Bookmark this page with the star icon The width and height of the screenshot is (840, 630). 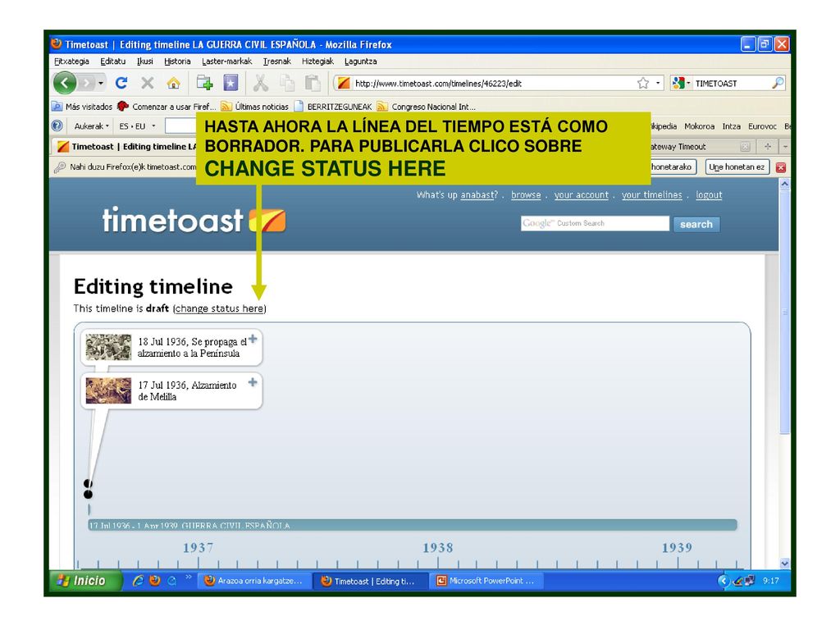pos(643,83)
